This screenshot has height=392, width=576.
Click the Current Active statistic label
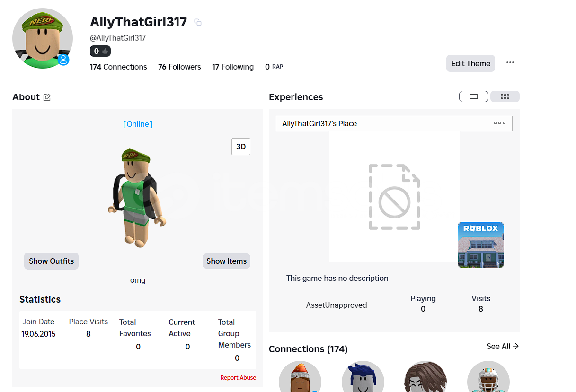tap(182, 328)
